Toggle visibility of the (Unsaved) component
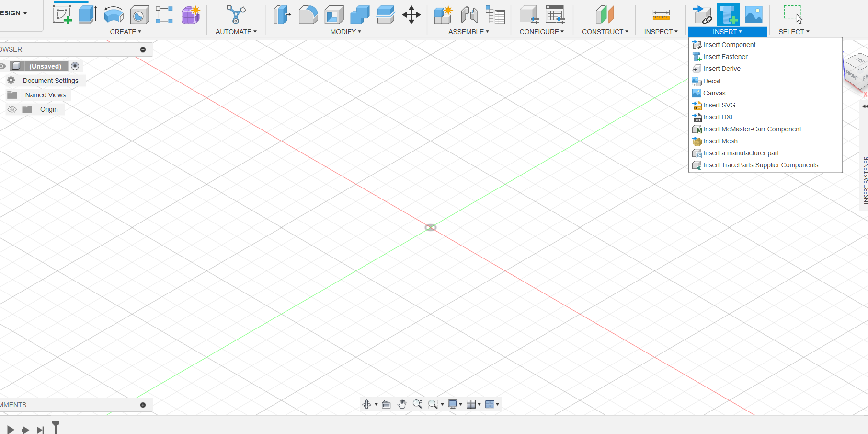Viewport: 868px width, 434px height. 2,66
